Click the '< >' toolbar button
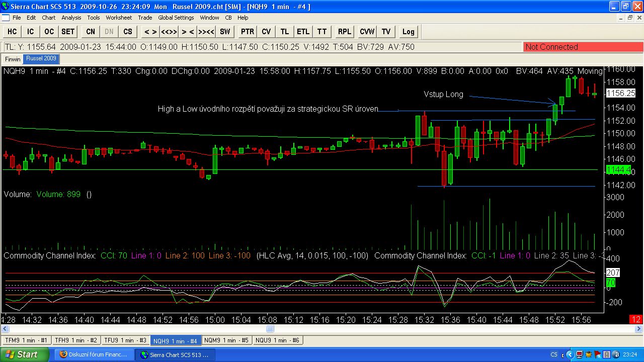The image size is (644, 362). pyautogui.click(x=150, y=32)
